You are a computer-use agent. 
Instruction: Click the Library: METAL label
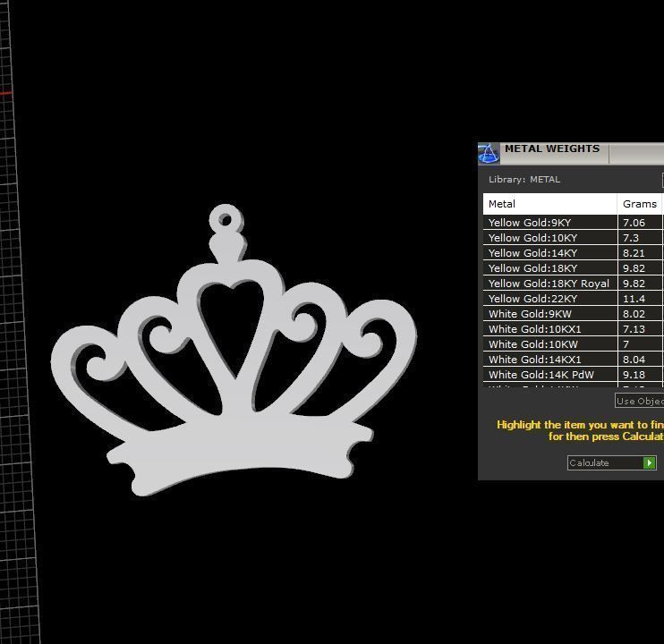click(x=524, y=180)
